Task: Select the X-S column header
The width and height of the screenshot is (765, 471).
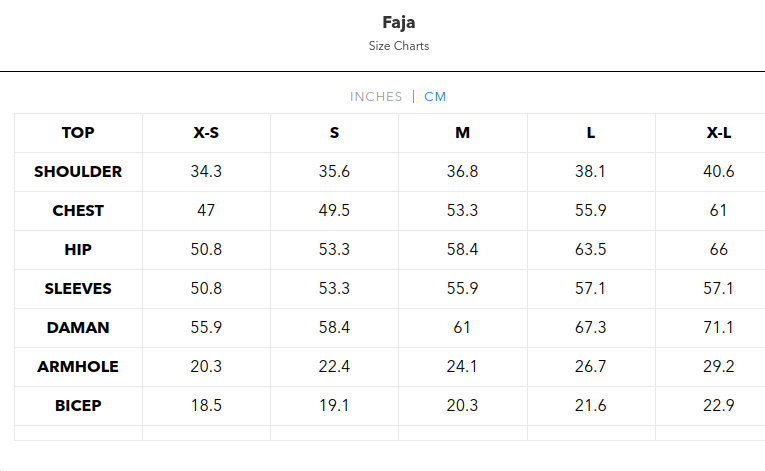Action: point(206,133)
